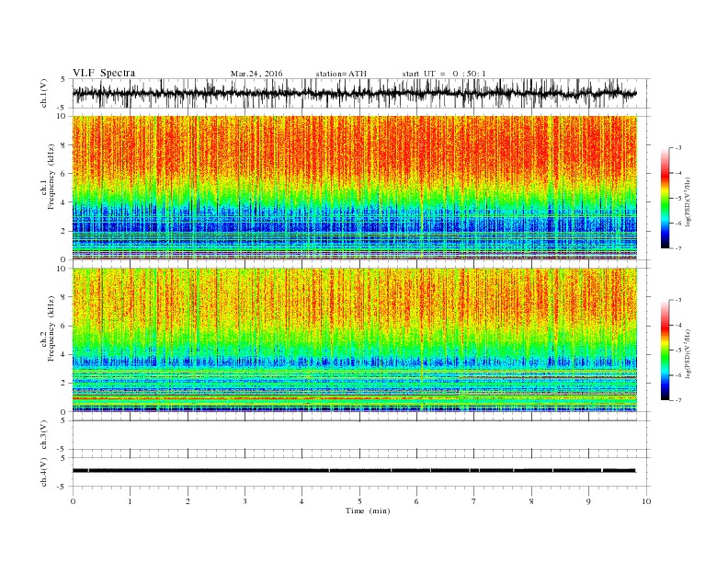
Task: Click the ch.1 'Frequency (kHz)' axis title
Action: coord(51,177)
